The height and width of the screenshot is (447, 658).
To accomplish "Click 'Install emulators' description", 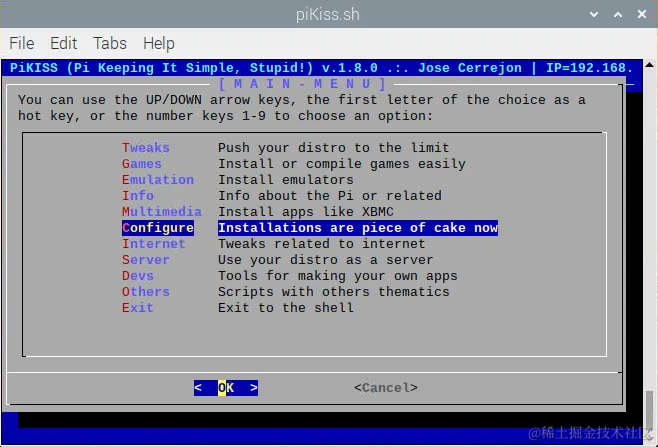I will [x=286, y=180].
